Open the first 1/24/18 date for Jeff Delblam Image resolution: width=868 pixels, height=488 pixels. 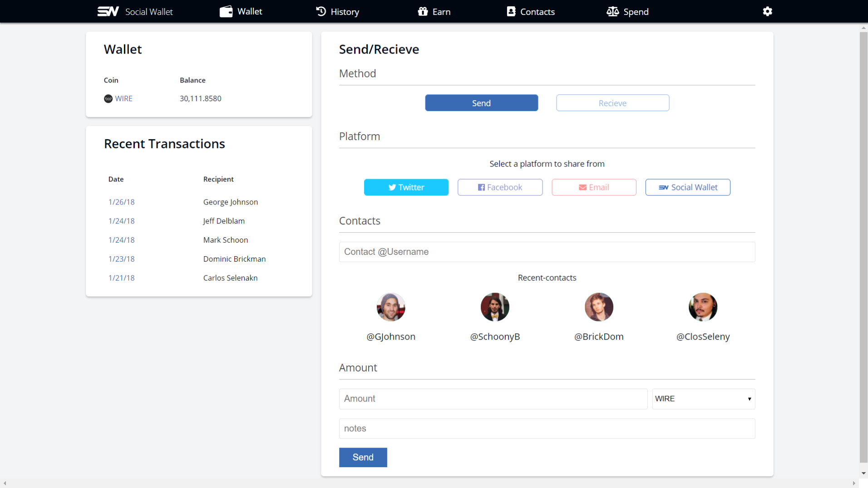tap(121, 221)
